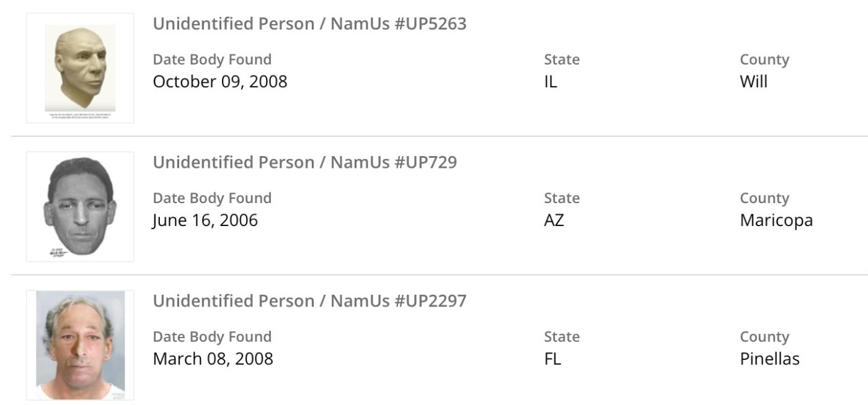Click the County label above Pinellas

pyautogui.click(x=764, y=337)
